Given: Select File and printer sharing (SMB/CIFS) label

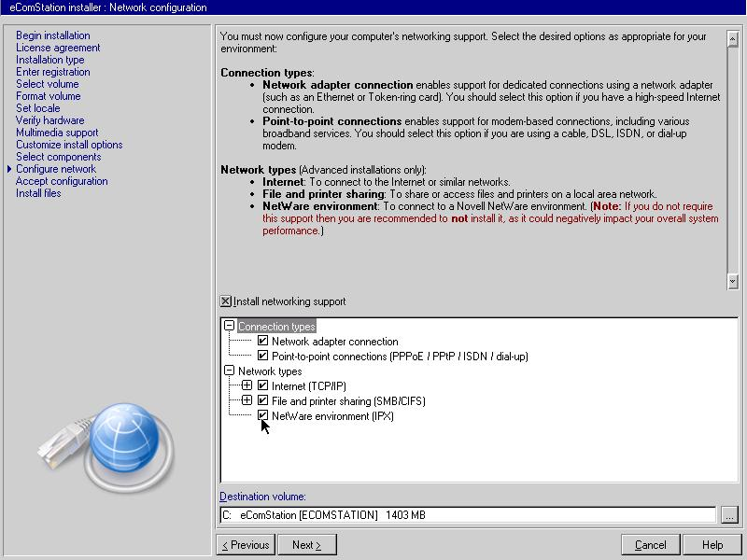Looking at the screenshot, I should click(x=348, y=401).
